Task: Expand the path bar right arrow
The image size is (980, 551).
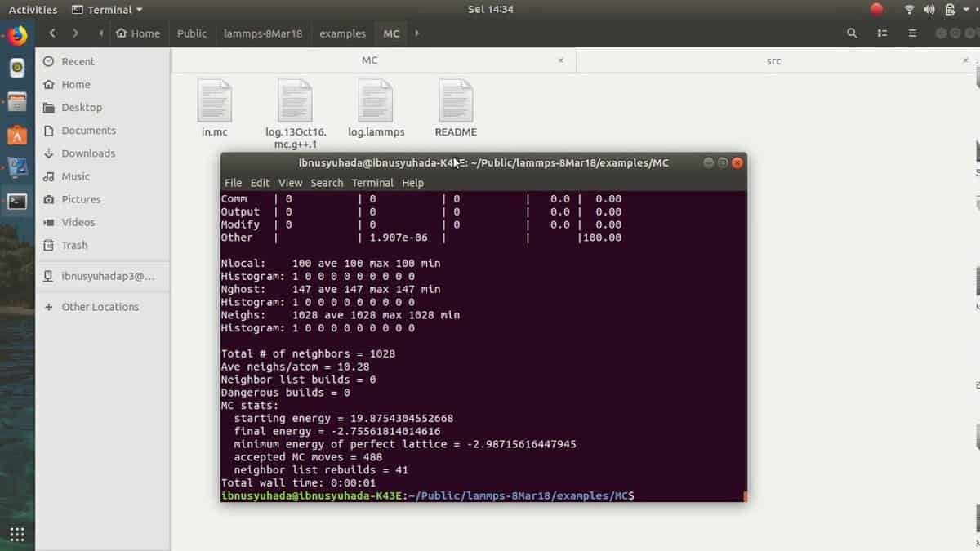Action: pyautogui.click(x=416, y=33)
